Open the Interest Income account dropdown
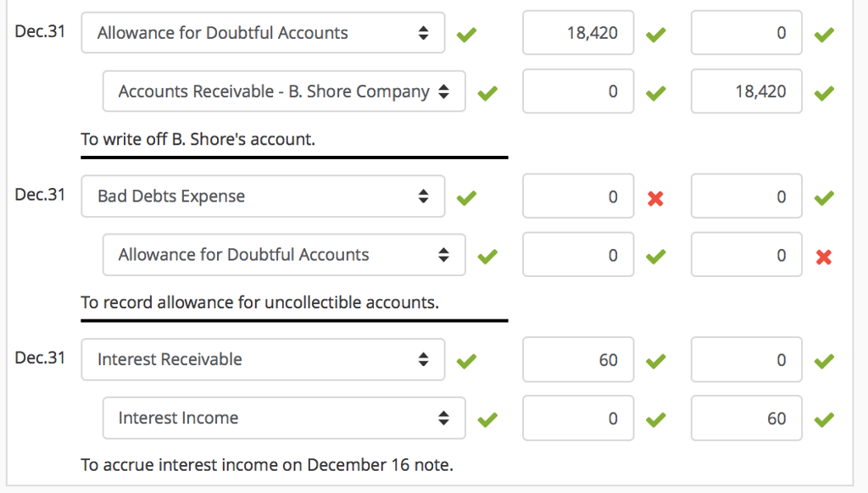Viewport: 868px width, 493px height. 284,418
